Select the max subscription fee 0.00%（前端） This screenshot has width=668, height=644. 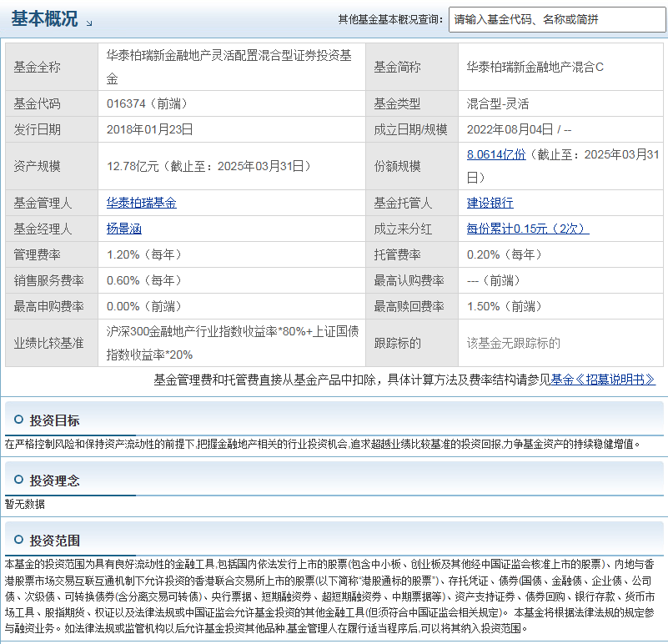[144, 306]
